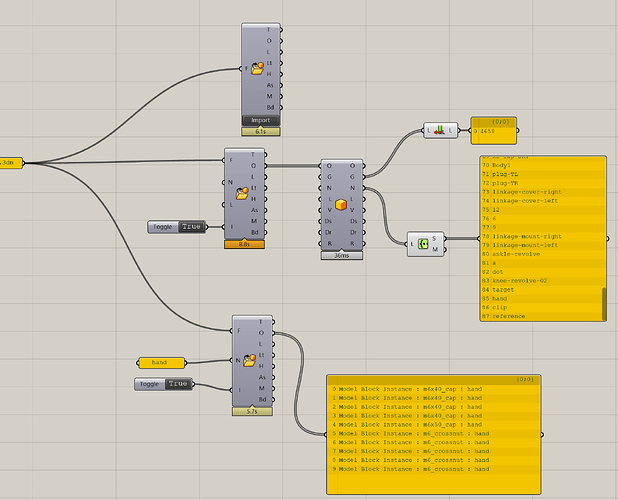This screenshot has width=618, height=500.
Task: Click row 71 'plug-TL' in the list panel
Action: (x=541, y=174)
